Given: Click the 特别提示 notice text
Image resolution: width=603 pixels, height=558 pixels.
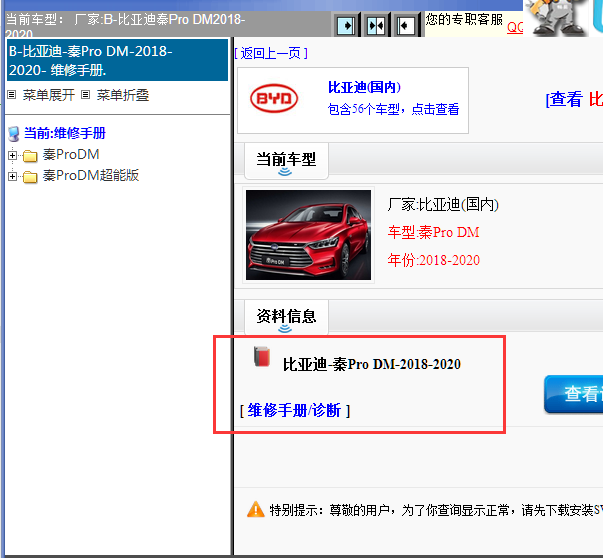Looking at the screenshot, I should tap(436, 511).
